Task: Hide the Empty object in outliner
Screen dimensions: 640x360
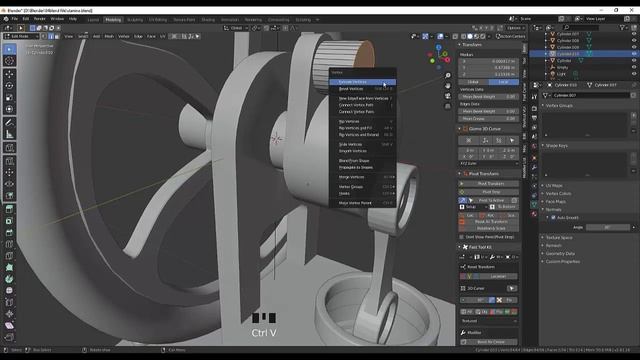Action: (x=634, y=67)
